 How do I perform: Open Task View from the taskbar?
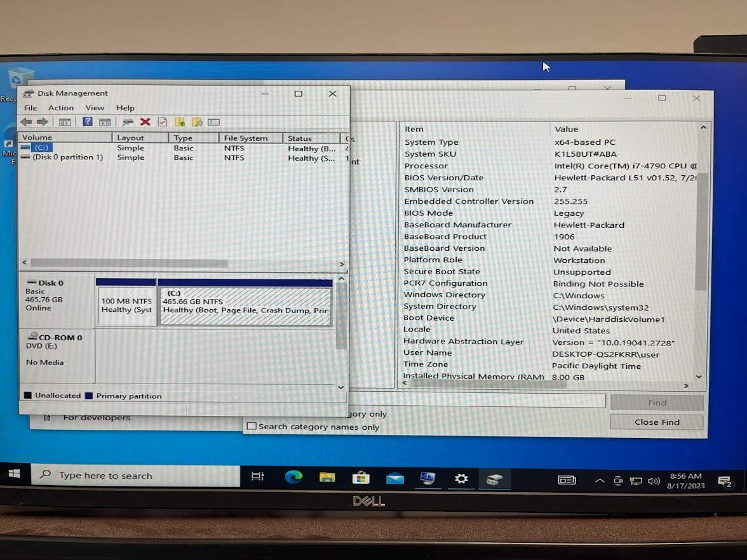pyautogui.click(x=258, y=476)
